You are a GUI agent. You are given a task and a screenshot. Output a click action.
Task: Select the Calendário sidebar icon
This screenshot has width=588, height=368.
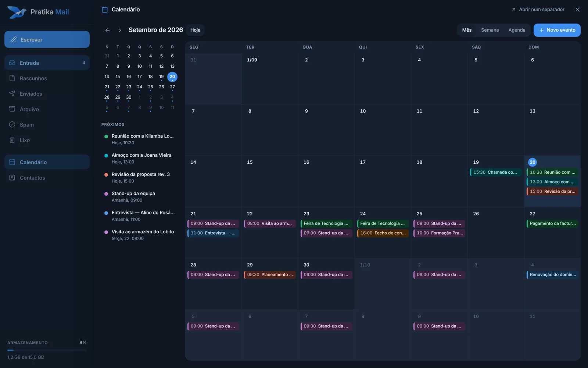pos(12,162)
